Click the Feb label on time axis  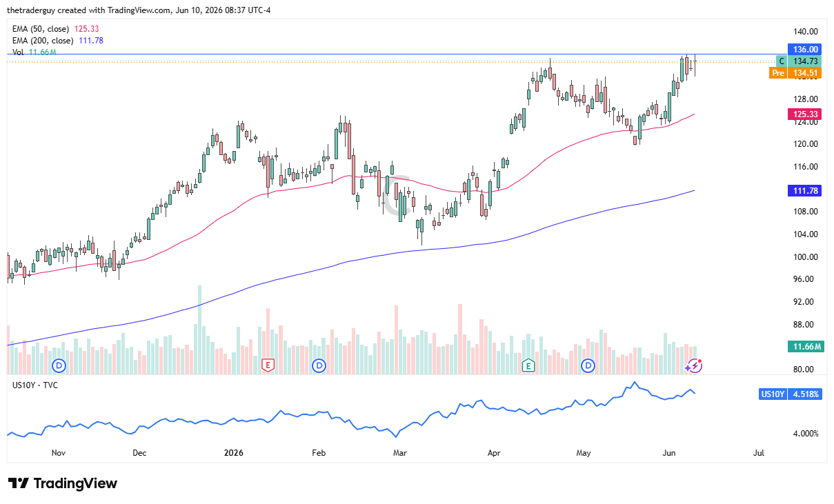click(x=319, y=453)
